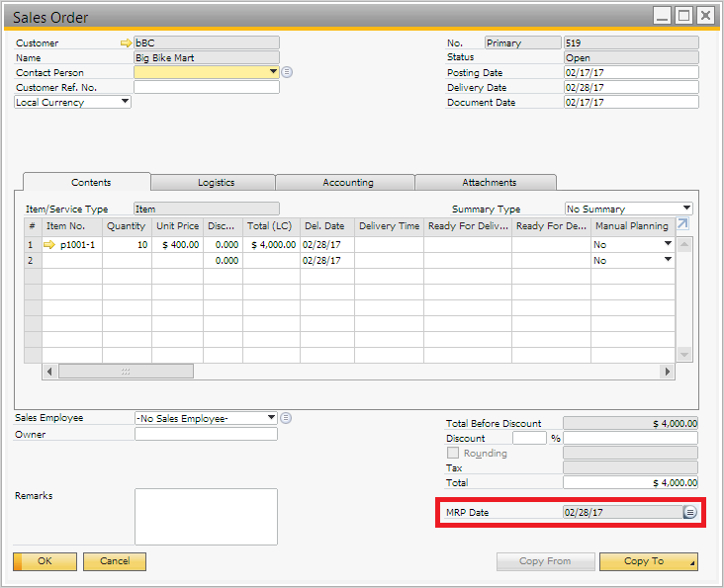724x588 pixels.
Task: Open the MRP Date selection icon
Action: click(689, 512)
